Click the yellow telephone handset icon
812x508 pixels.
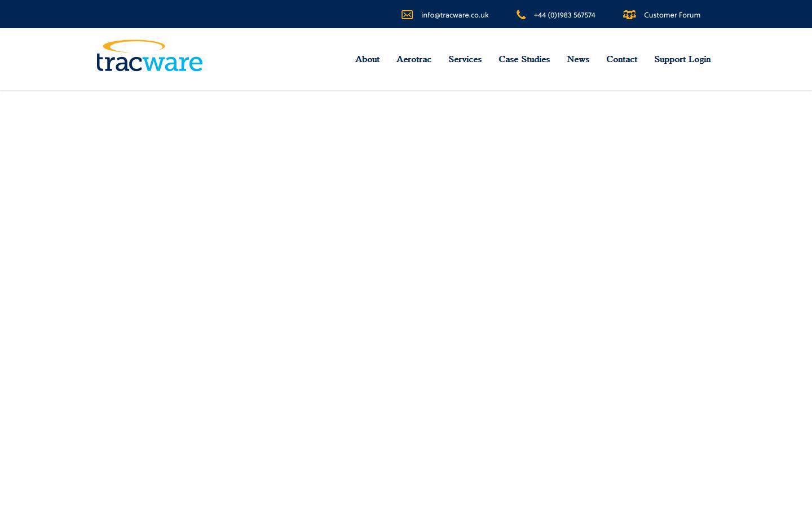(521, 15)
